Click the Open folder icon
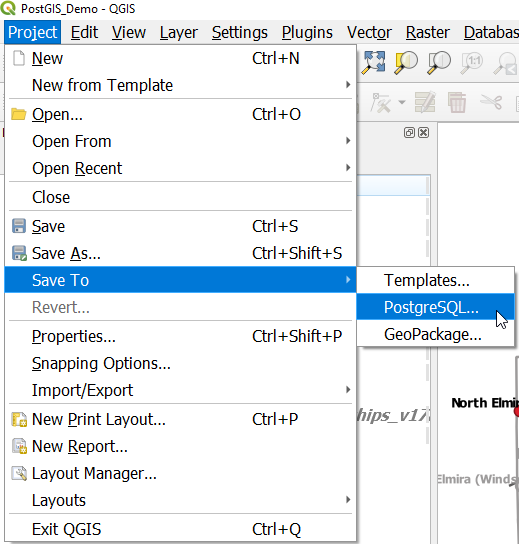The image size is (519, 544). pyautogui.click(x=19, y=114)
